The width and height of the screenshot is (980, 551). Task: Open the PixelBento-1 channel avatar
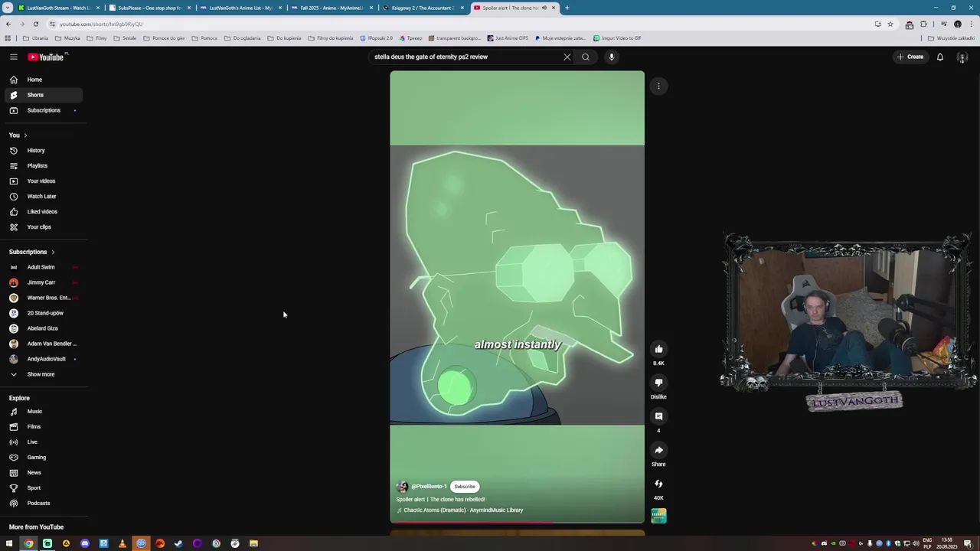(x=402, y=487)
